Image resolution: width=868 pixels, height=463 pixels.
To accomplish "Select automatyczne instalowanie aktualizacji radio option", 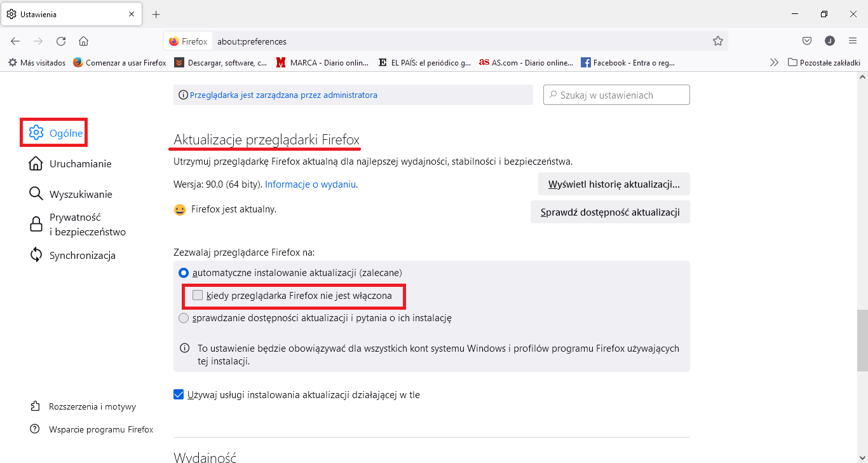I will (x=184, y=273).
